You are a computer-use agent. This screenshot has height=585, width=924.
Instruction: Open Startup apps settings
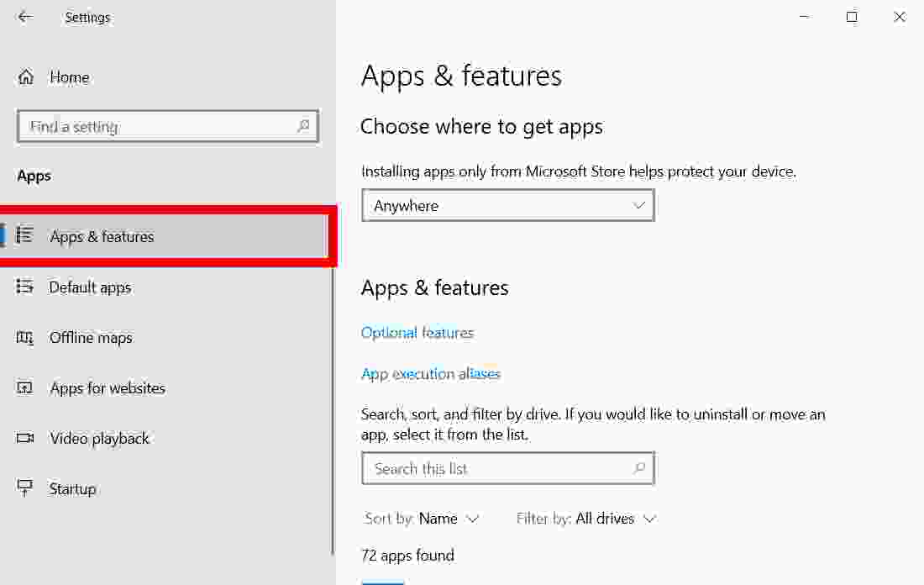(72, 489)
